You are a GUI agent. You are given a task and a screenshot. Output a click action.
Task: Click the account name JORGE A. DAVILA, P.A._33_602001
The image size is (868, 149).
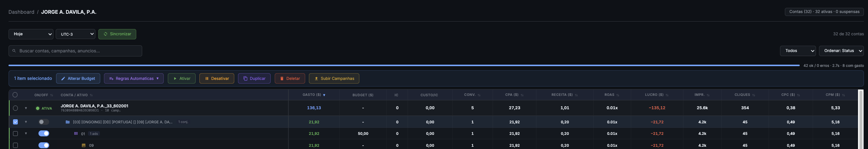click(x=94, y=106)
